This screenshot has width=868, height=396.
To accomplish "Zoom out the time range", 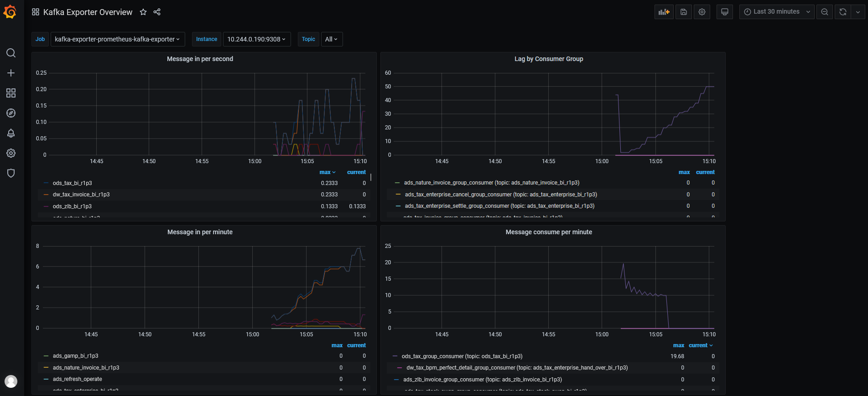I will point(825,12).
